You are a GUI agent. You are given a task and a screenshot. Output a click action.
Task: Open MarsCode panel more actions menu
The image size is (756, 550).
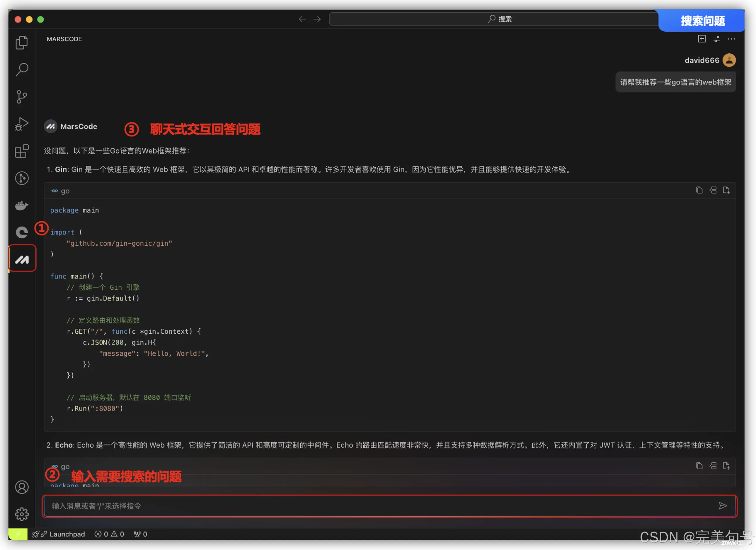pos(731,39)
